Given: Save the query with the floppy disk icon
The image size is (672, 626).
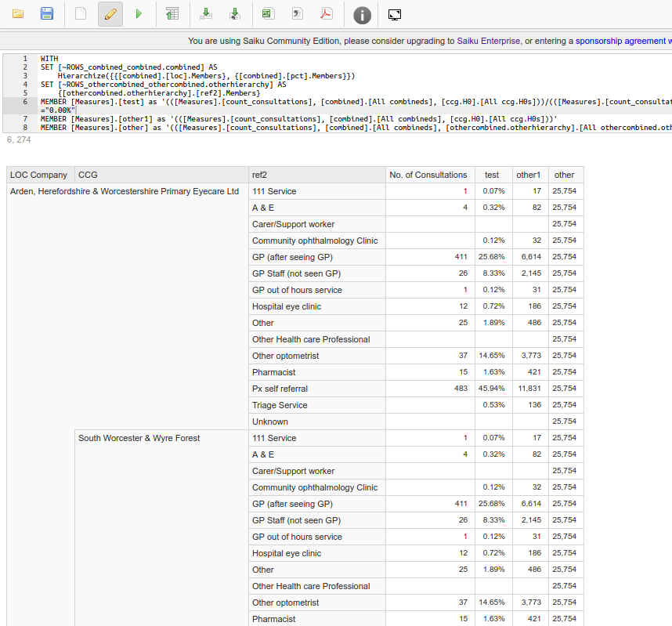Looking at the screenshot, I should pyautogui.click(x=47, y=14).
